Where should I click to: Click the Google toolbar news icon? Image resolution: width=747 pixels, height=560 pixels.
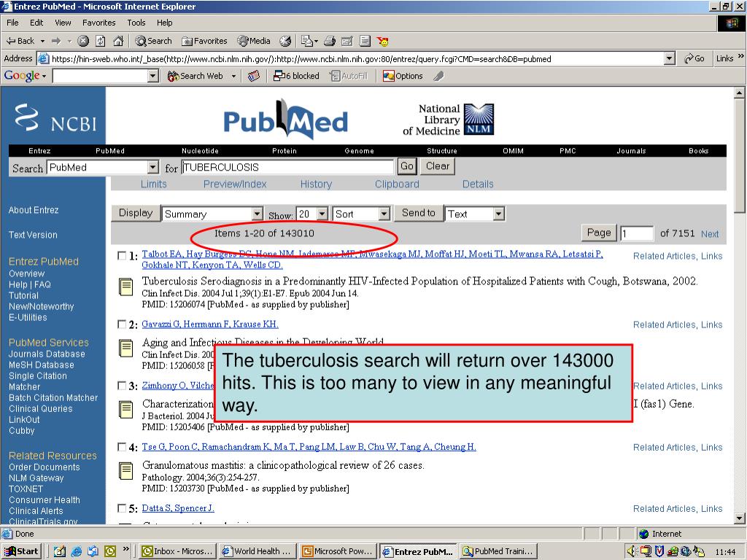click(254, 76)
